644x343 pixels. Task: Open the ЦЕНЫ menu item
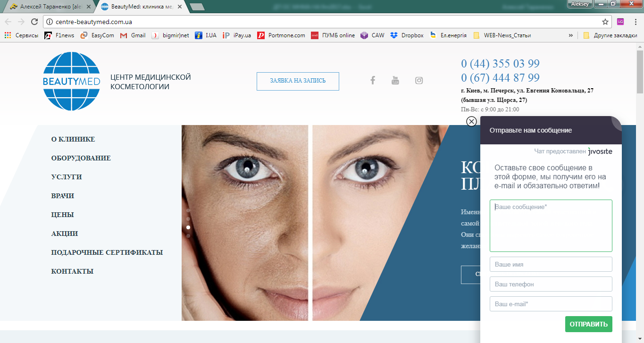point(63,215)
